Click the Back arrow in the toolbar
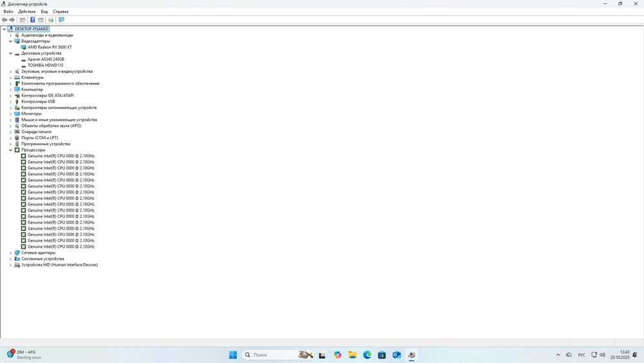644x363 pixels. click(x=5, y=20)
